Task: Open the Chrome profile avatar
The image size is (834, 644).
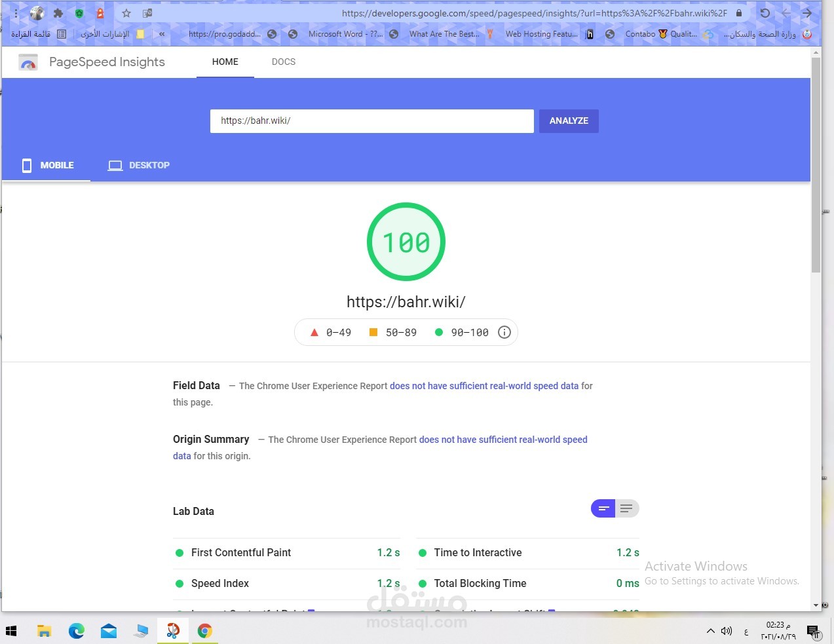Action: (x=37, y=13)
